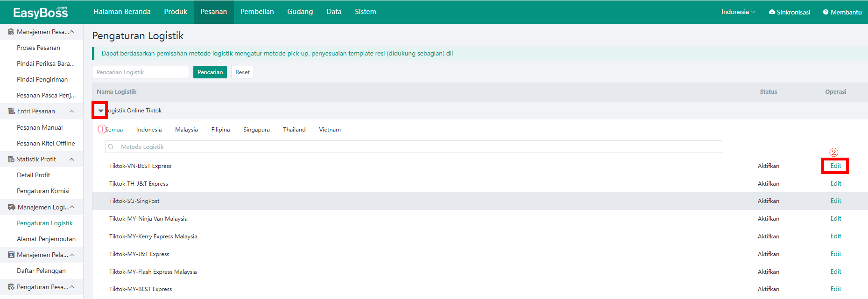Click the EasyBoss logo
The width and height of the screenshot is (868, 299).
click(x=41, y=12)
